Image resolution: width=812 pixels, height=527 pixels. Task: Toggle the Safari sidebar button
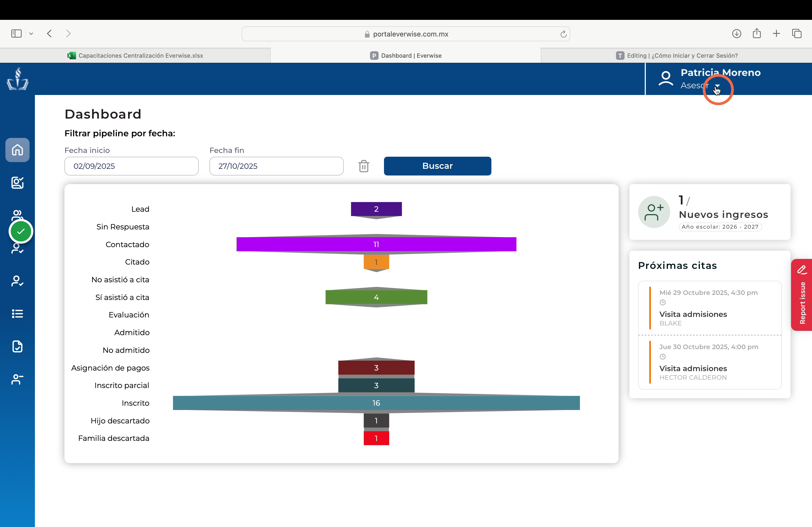pos(16,33)
